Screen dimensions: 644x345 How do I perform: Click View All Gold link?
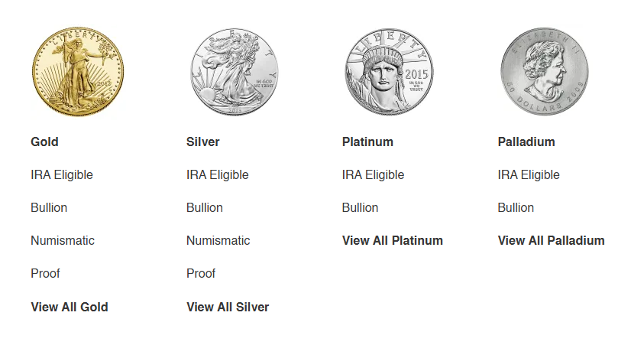tap(70, 308)
